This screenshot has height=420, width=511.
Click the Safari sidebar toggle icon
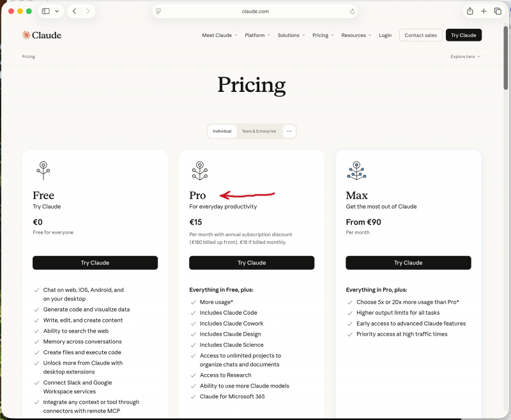pyautogui.click(x=46, y=11)
